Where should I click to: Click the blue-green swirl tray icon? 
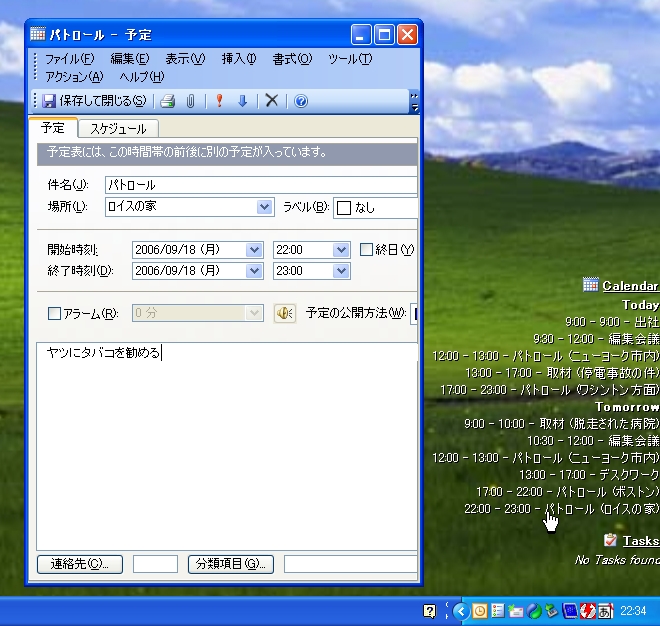[534, 611]
